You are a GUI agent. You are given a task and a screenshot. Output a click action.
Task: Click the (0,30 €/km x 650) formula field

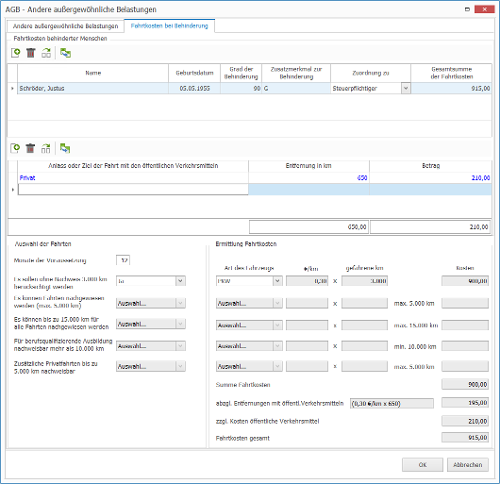click(x=392, y=403)
